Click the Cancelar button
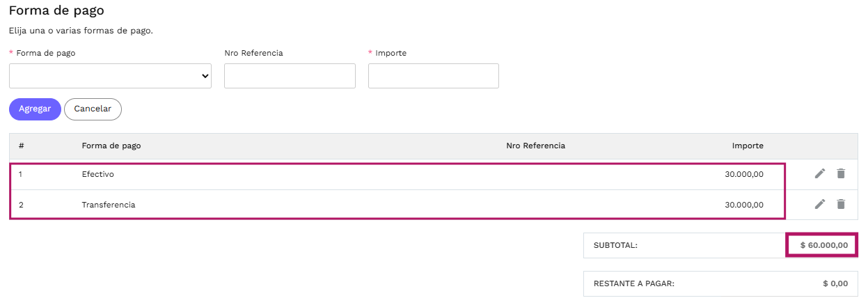 coord(93,109)
